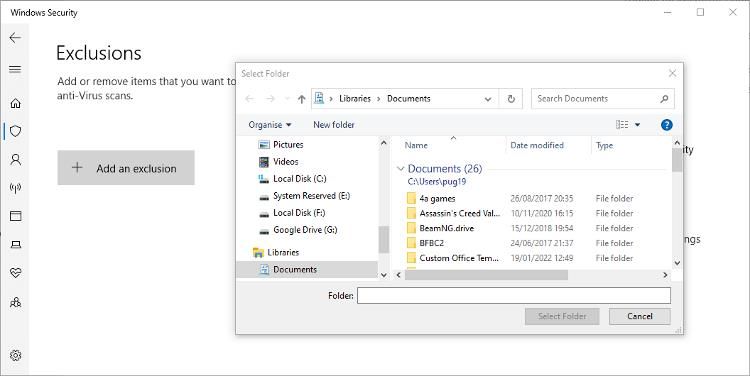Click date 10/11/2020 16:15 cell
Image resolution: width=750 pixels, height=376 pixels.
tap(541, 213)
